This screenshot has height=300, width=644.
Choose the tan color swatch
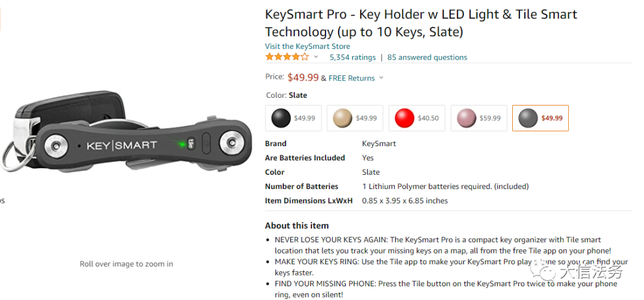click(x=356, y=118)
